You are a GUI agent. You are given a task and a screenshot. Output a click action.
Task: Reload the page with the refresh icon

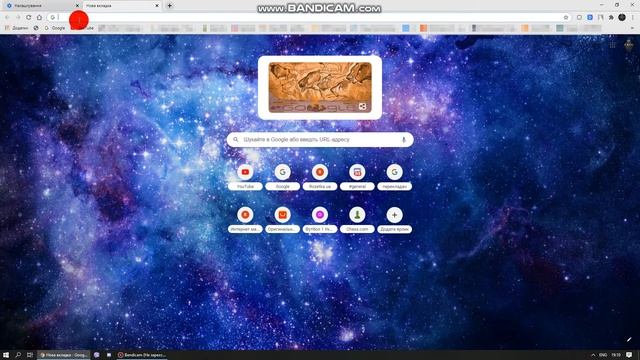29,17
